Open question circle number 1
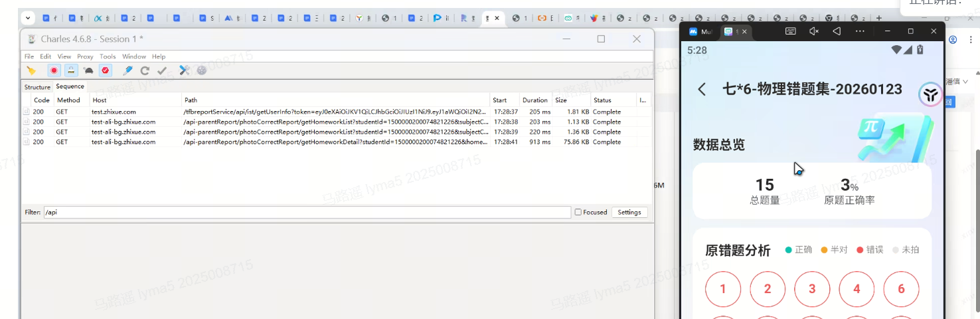This screenshot has width=980, height=319. [x=722, y=289]
